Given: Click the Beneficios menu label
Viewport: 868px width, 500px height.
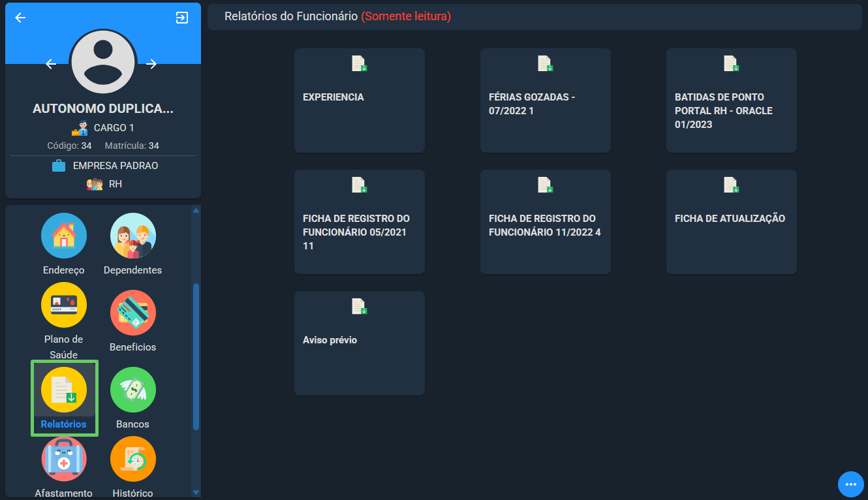Looking at the screenshot, I should tap(133, 347).
